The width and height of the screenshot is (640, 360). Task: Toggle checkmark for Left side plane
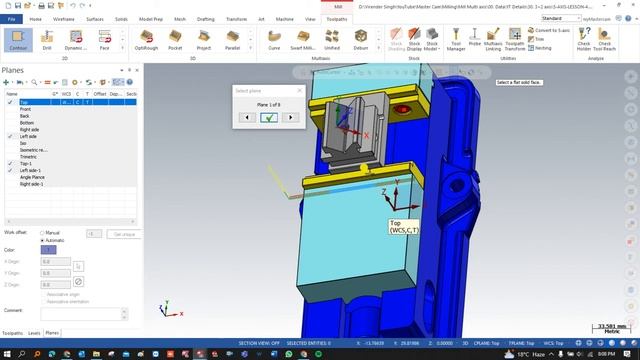pos(10,136)
